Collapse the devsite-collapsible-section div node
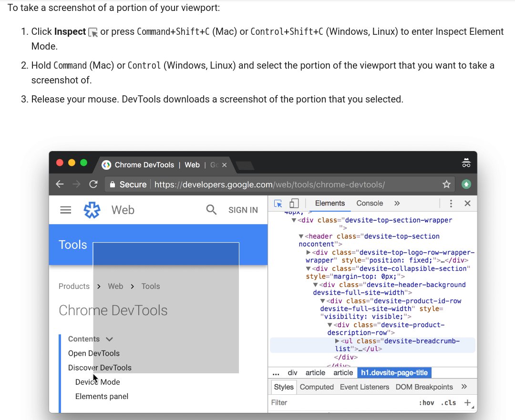Image resolution: width=515 pixels, height=420 pixels. coord(308,268)
